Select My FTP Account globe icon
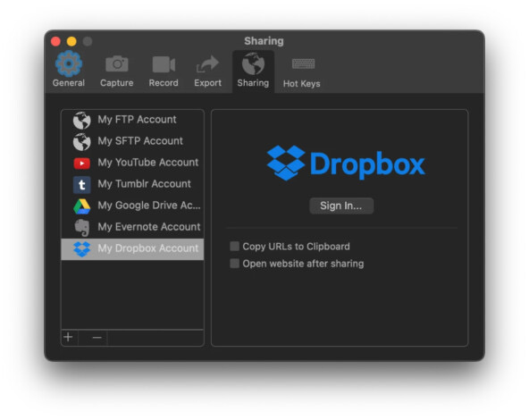Viewport: 529px width, 420px height. tap(81, 120)
